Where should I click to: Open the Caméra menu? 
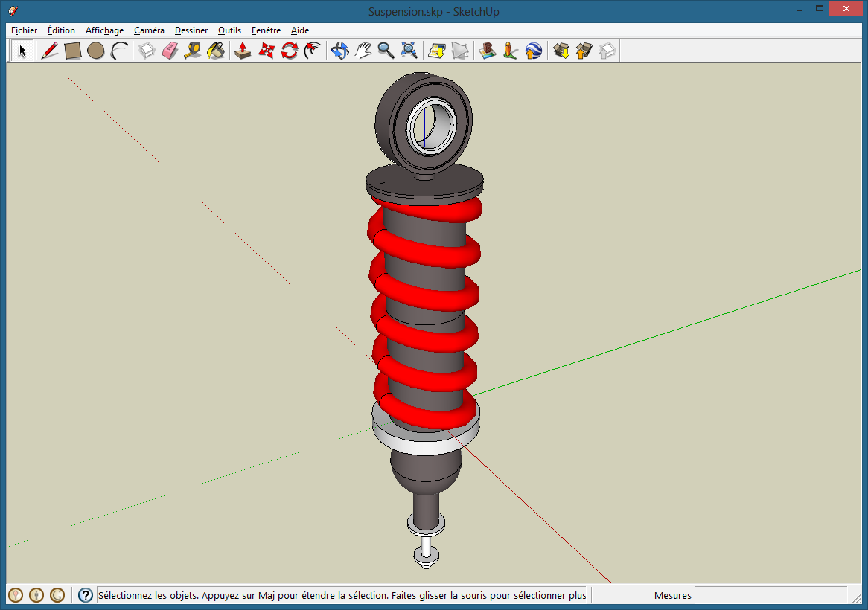click(149, 30)
